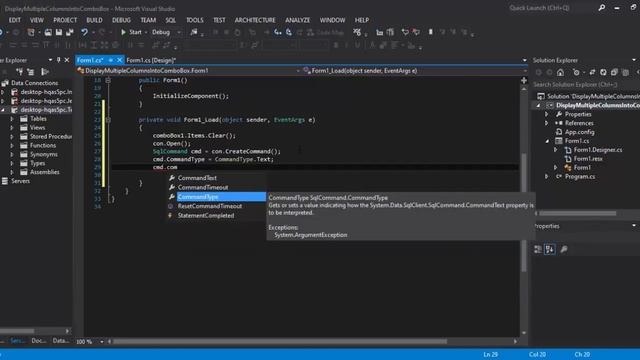This screenshot has height=360, width=640.
Task: Expand the Program.cs node in Solution Explorer
Action: click(x=547, y=176)
